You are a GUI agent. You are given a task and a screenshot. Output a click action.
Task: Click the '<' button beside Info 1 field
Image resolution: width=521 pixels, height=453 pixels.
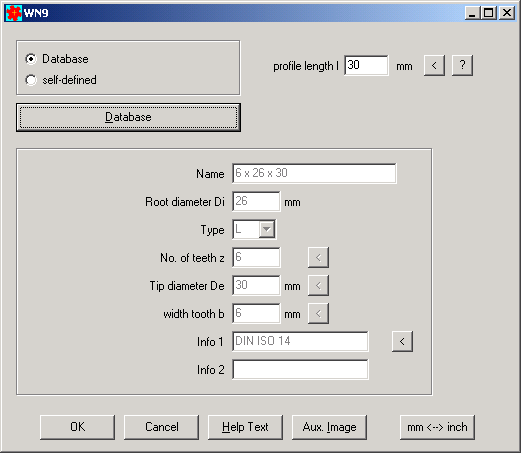[x=402, y=341]
